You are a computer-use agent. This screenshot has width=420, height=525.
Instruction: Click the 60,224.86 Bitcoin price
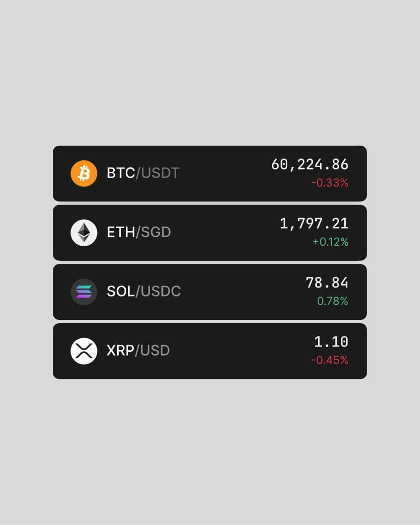tap(310, 165)
